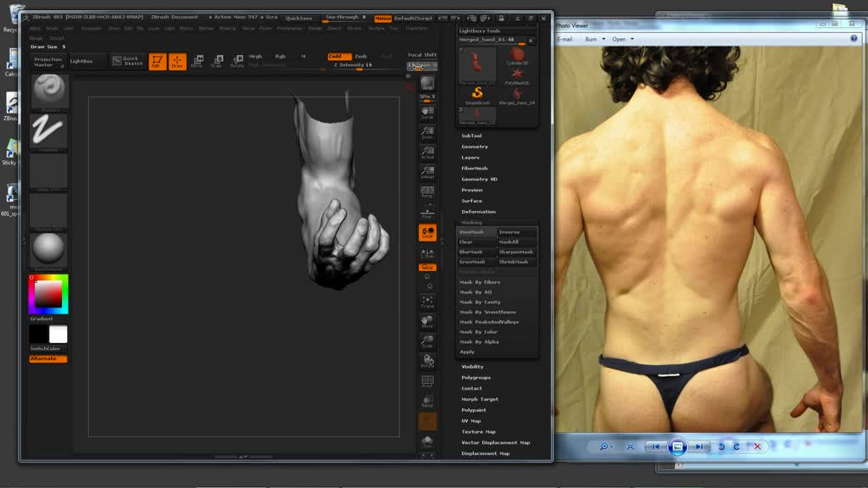Select the Scroll canvas tool

(427, 113)
